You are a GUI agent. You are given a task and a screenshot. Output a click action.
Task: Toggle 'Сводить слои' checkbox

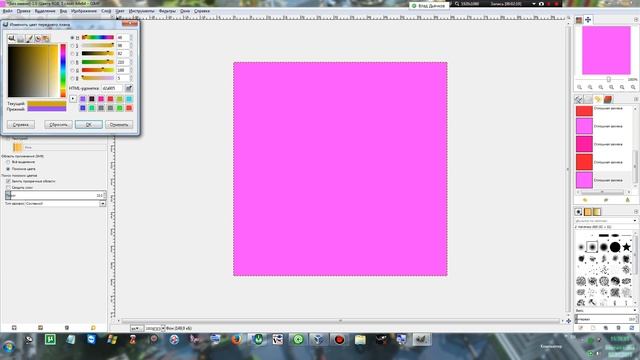click(8, 187)
